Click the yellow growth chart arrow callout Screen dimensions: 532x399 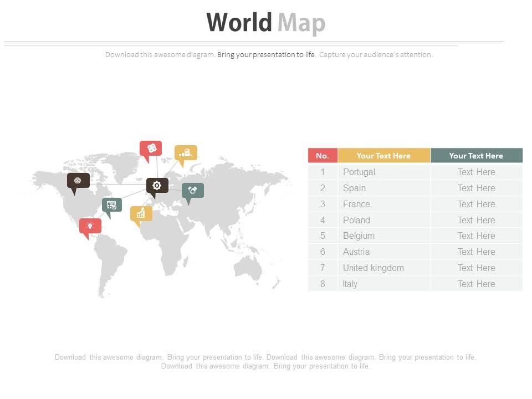(x=141, y=213)
